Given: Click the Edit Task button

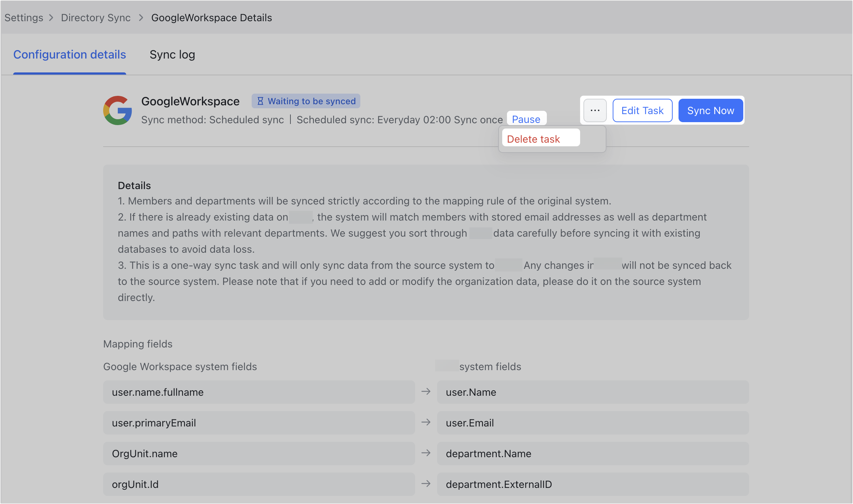Looking at the screenshot, I should click(x=642, y=110).
